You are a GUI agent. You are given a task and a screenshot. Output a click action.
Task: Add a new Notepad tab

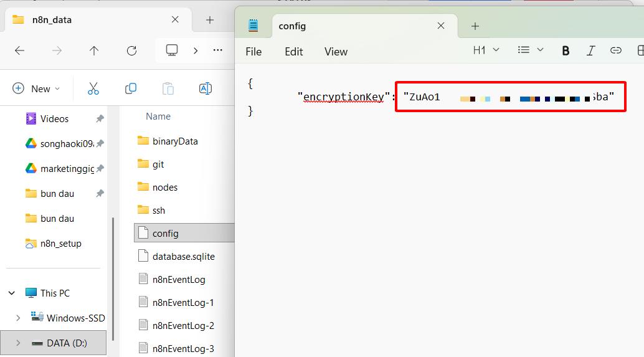pos(475,26)
